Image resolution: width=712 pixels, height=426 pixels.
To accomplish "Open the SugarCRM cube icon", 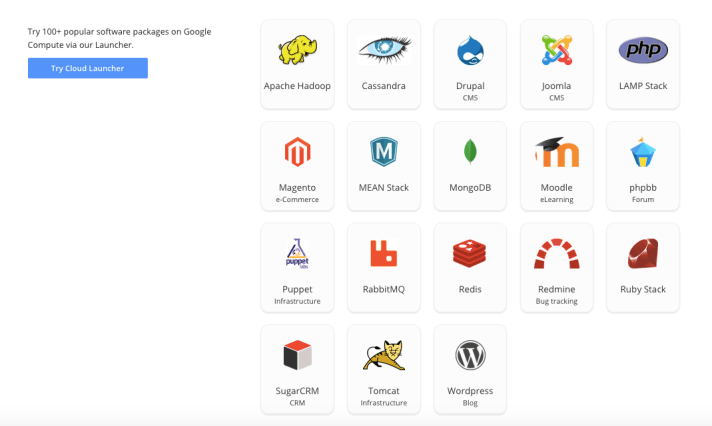I will [297, 355].
